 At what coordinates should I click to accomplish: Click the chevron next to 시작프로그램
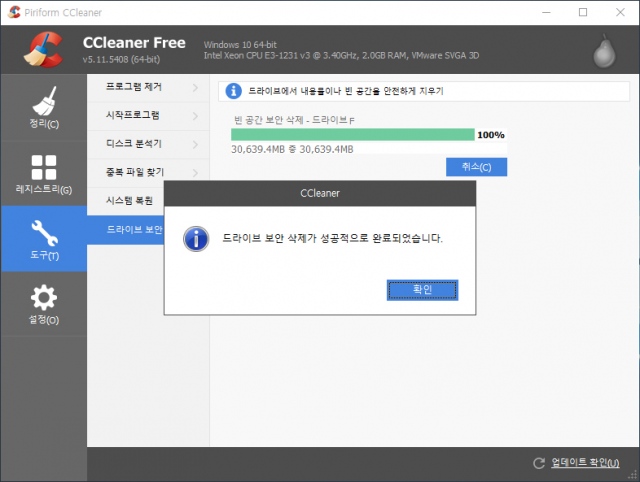[196, 116]
